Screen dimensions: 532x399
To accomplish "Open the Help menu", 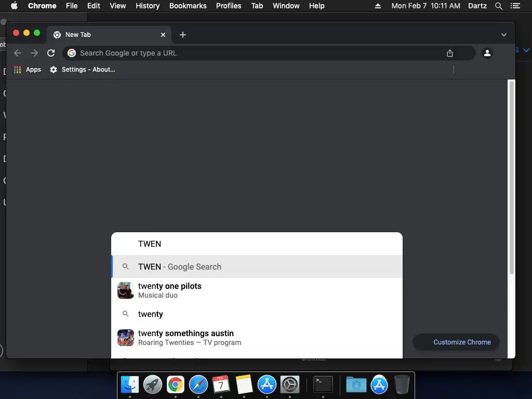I will click(316, 6).
